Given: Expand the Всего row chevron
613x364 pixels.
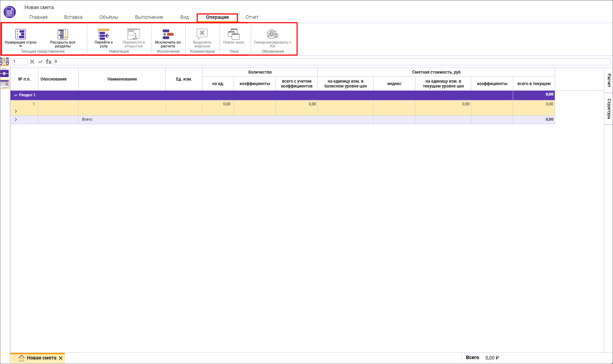Looking at the screenshot, I should click(16, 120).
